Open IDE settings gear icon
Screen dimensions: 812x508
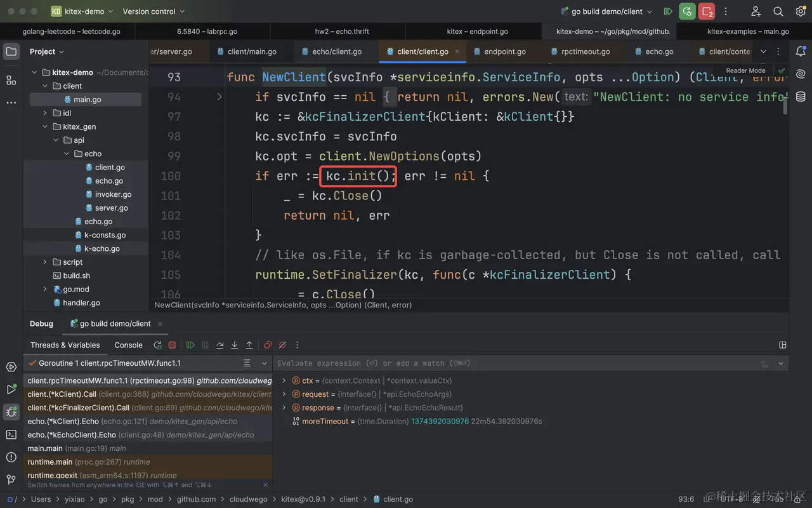801,11
